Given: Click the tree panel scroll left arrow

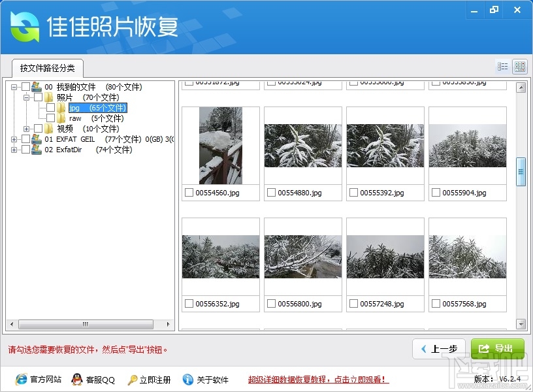Looking at the screenshot, I should tap(12, 324).
